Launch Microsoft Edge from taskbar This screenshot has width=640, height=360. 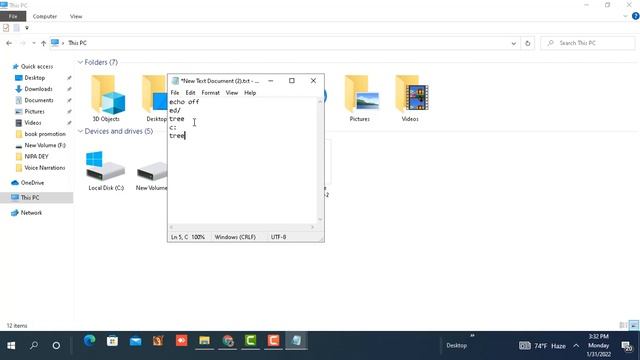pos(89,341)
